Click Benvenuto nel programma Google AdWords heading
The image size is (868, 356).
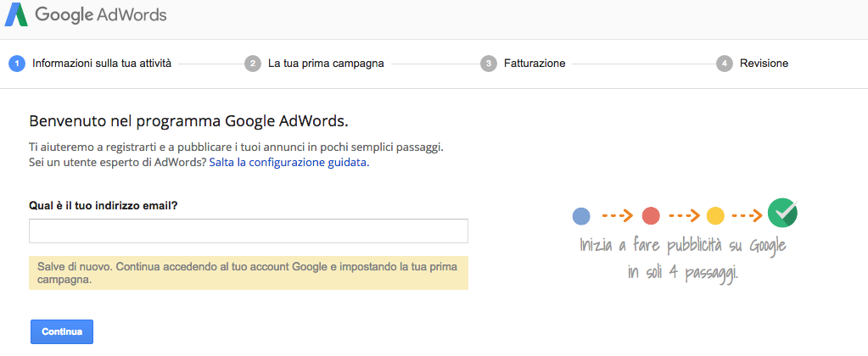pyautogui.click(x=188, y=121)
